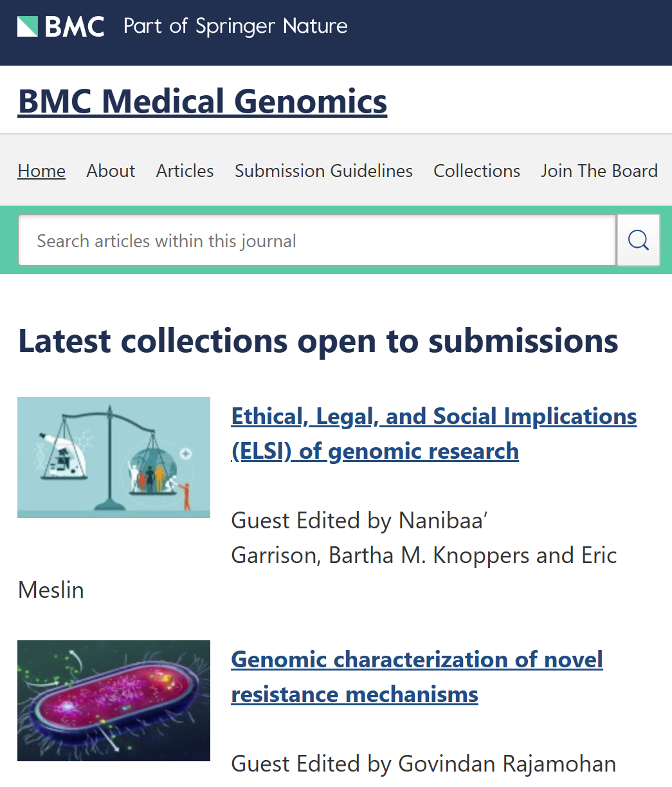This screenshot has width=672, height=787.
Task: Click the balance scale ELSI thumbnail
Action: pos(114,458)
